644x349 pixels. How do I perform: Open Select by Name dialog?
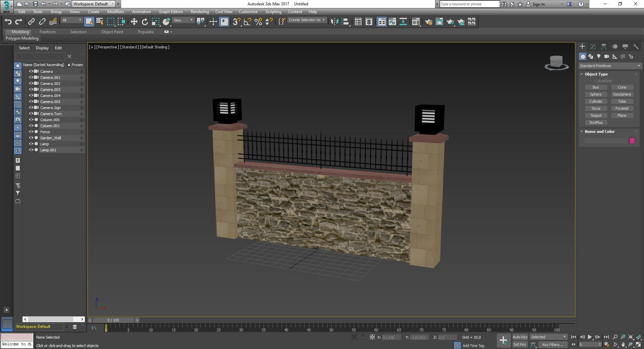(100, 22)
